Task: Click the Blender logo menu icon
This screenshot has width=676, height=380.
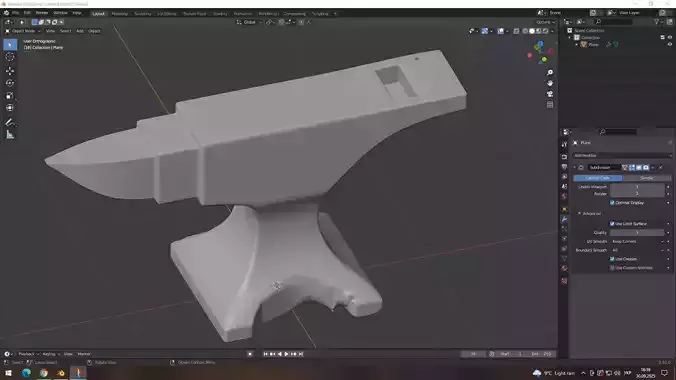Action: point(6,13)
